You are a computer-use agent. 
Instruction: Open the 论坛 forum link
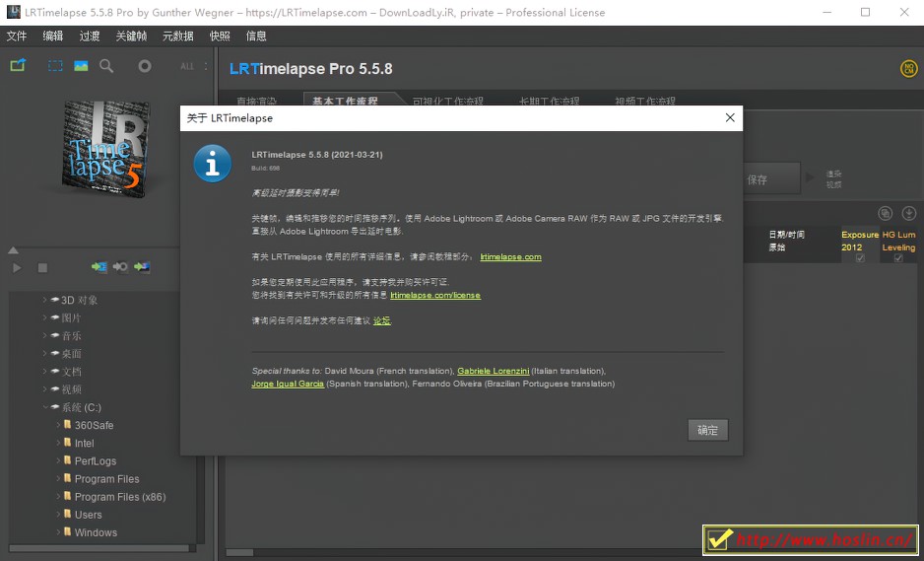pos(382,320)
